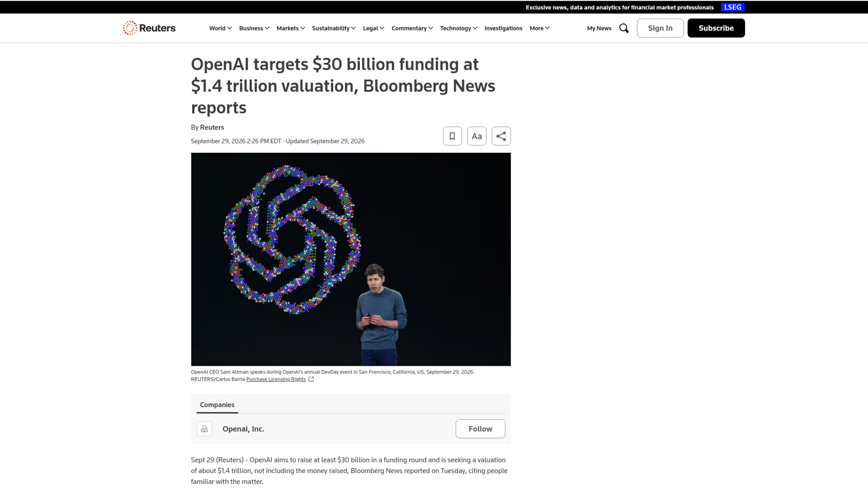Click the Subscribe button
The image size is (868, 488).
point(716,28)
